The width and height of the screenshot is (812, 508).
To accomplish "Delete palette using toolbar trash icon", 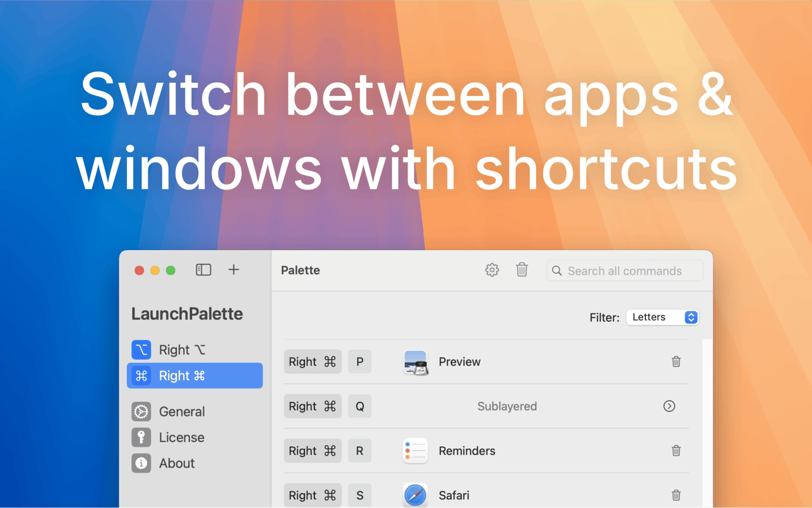I will click(x=522, y=270).
